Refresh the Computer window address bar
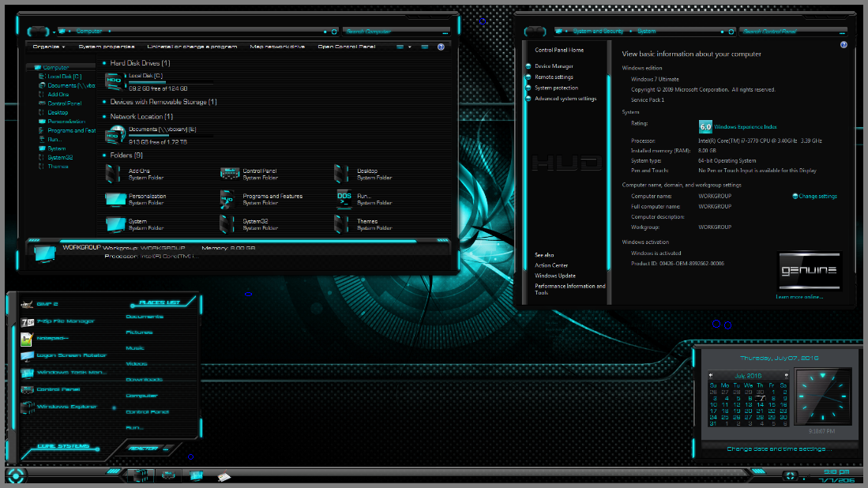The width and height of the screenshot is (868, 488). click(334, 32)
